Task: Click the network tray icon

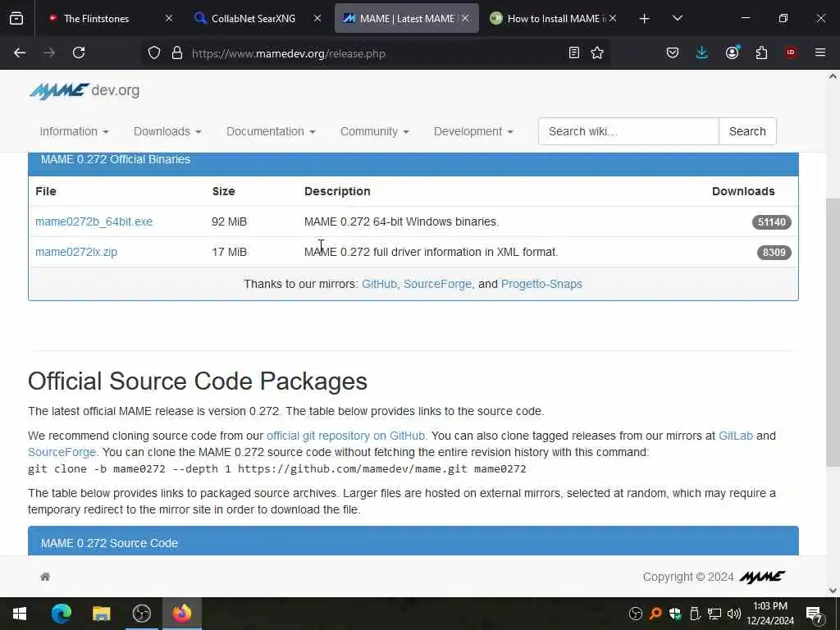Action: (714, 614)
